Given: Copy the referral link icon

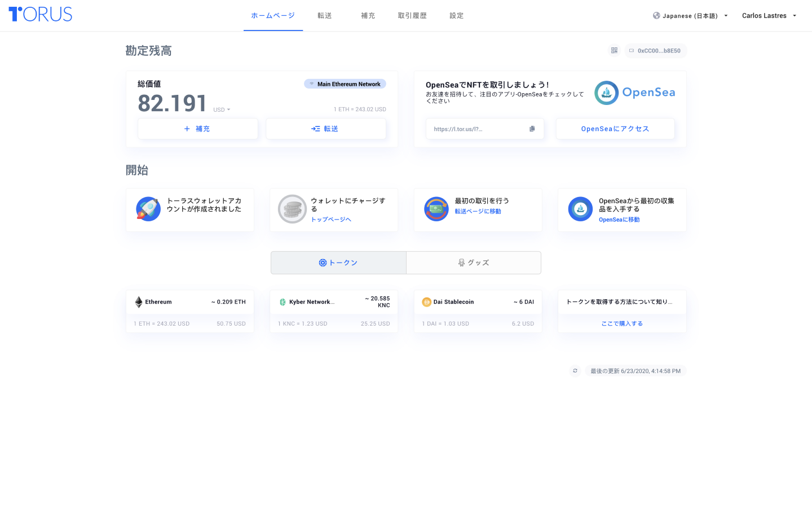Looking at the screenshot, I should 532,129.
